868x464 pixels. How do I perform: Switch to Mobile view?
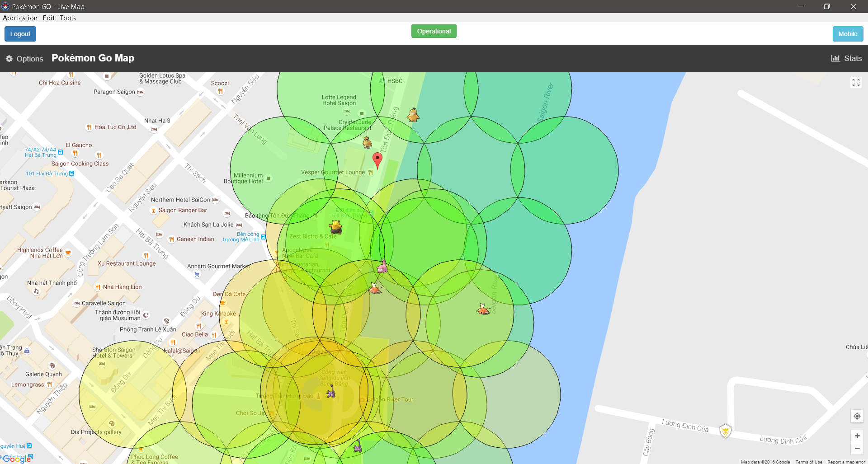tap(848, 34)
